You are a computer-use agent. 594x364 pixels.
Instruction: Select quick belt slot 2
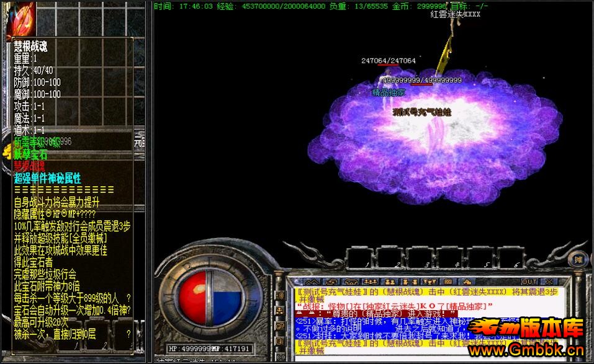tap(389, 259)
